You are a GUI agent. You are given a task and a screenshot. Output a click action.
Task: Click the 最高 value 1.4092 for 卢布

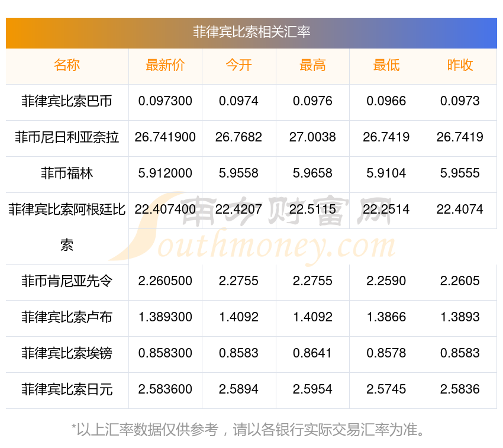pos(312,317)
